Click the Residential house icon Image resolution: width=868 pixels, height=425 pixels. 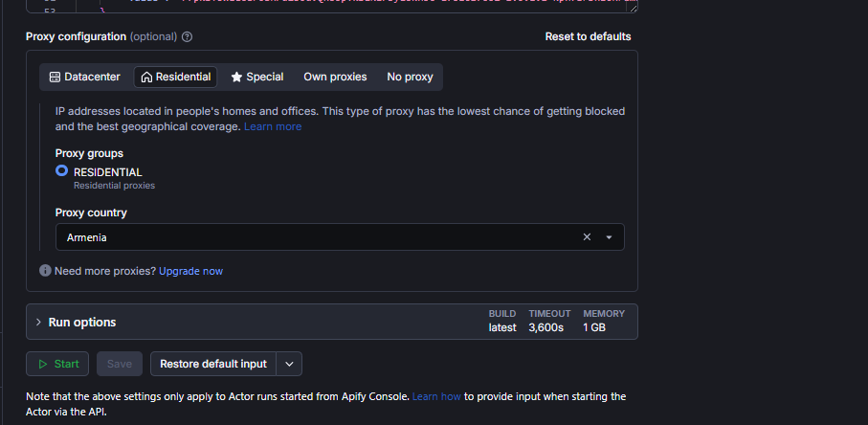(146, 77)
